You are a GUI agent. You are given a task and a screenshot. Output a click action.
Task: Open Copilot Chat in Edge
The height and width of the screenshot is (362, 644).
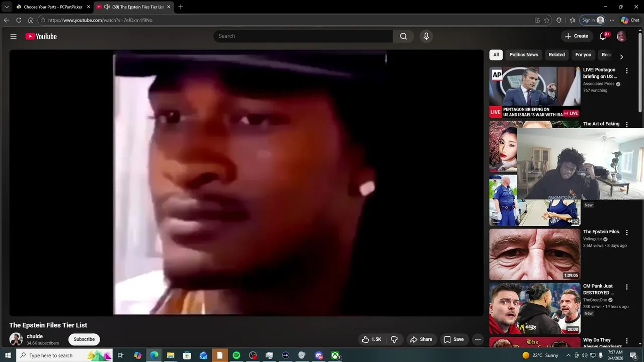point(630,20)
